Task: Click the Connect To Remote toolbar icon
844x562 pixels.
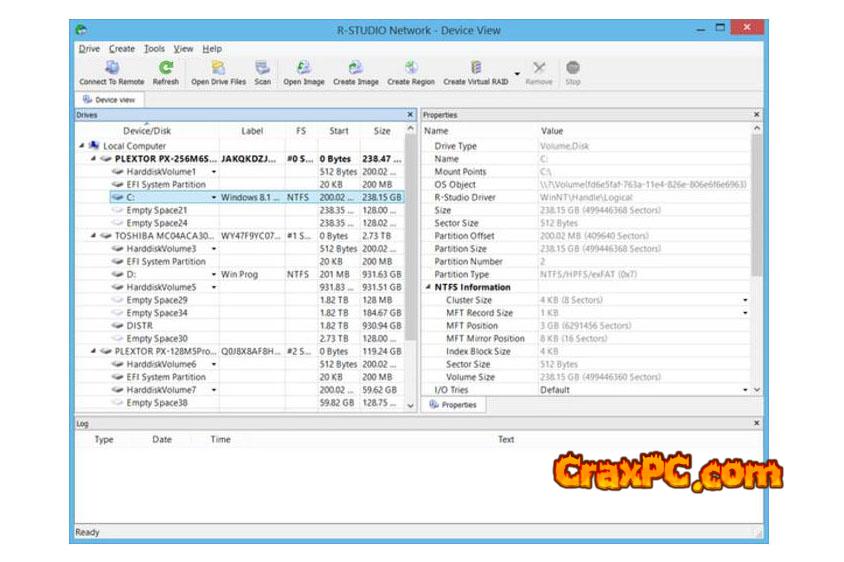Action: [x=112, y=67]
